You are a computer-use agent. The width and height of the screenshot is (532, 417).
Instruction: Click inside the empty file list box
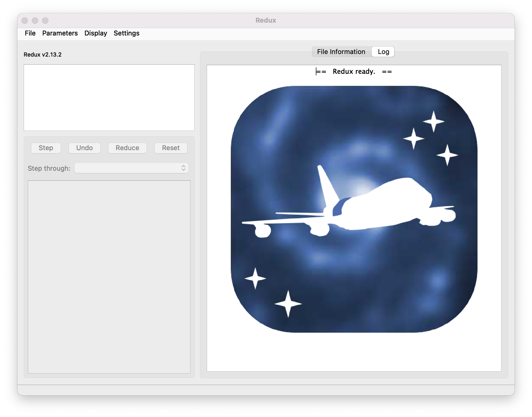coord(109,98)
